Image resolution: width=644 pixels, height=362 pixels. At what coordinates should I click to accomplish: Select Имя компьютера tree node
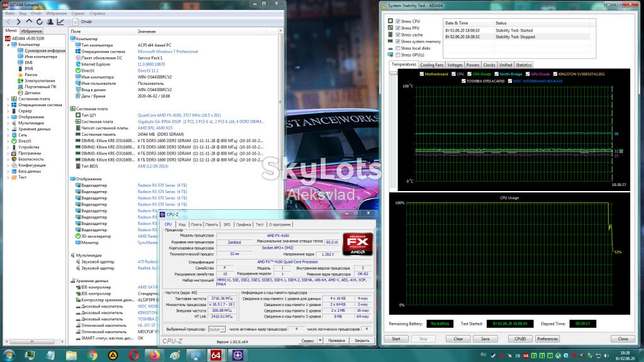click(x=41, y=57)
